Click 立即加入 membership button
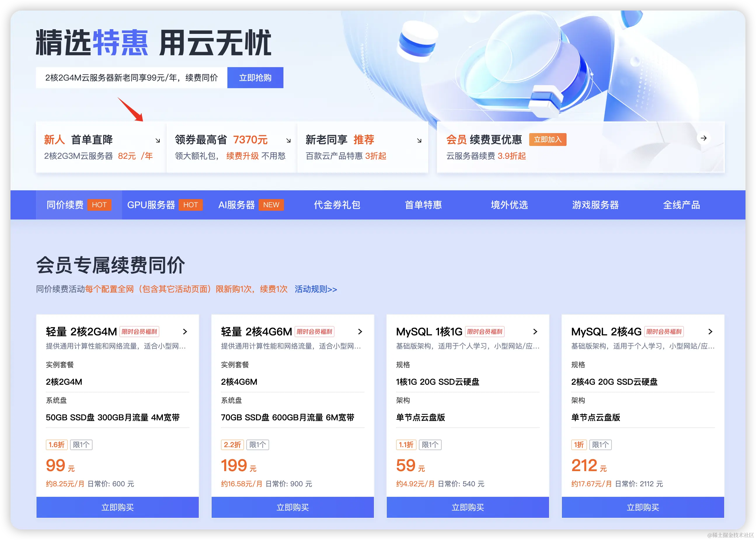The width and height of the screenshot is (756, 540). click(x=548, y=140)
